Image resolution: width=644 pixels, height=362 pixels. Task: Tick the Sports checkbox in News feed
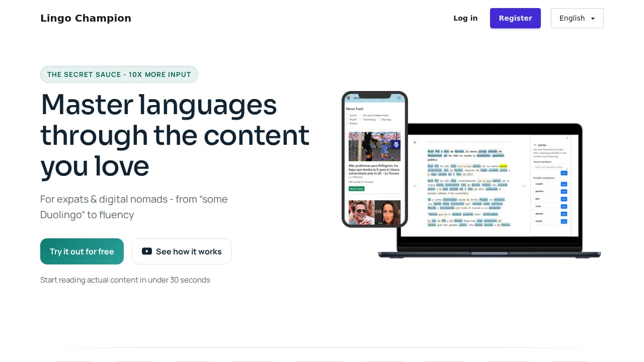coord(347,116)
